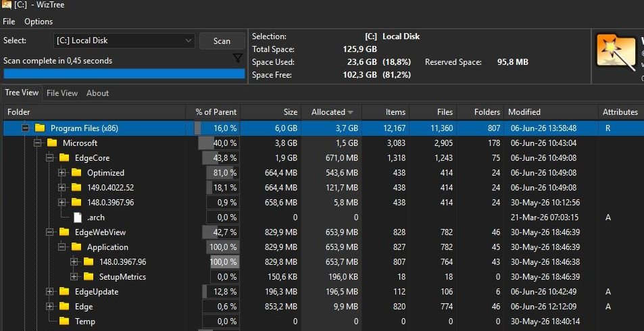
Task: Select the Microsoft row name
Action: click(80, 143)
